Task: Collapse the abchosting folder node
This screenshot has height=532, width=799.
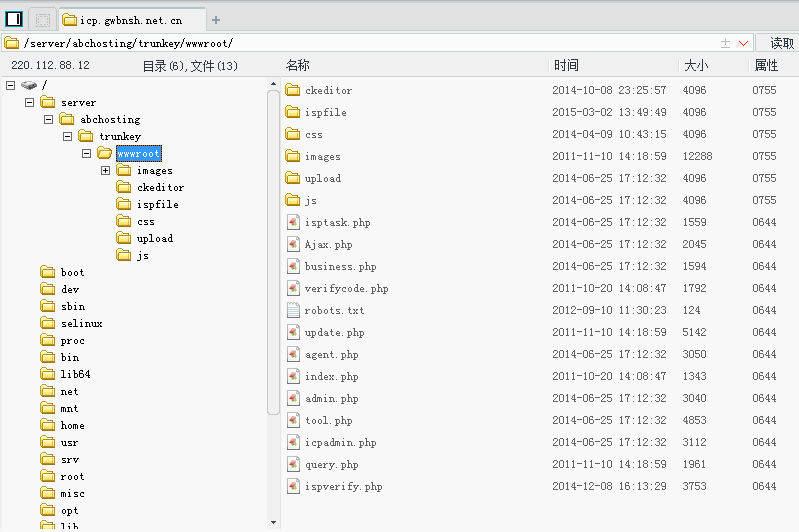Action: point(48,119)
